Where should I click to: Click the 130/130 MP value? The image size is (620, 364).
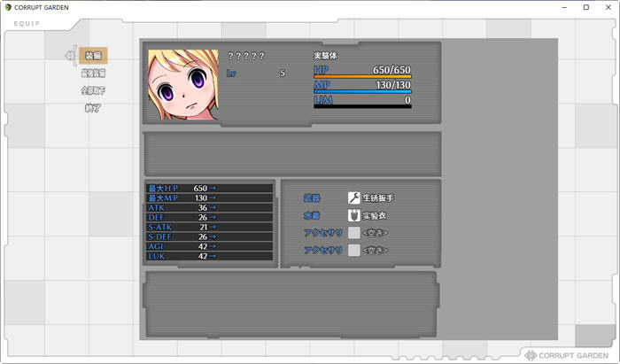(x=393, y=84)
